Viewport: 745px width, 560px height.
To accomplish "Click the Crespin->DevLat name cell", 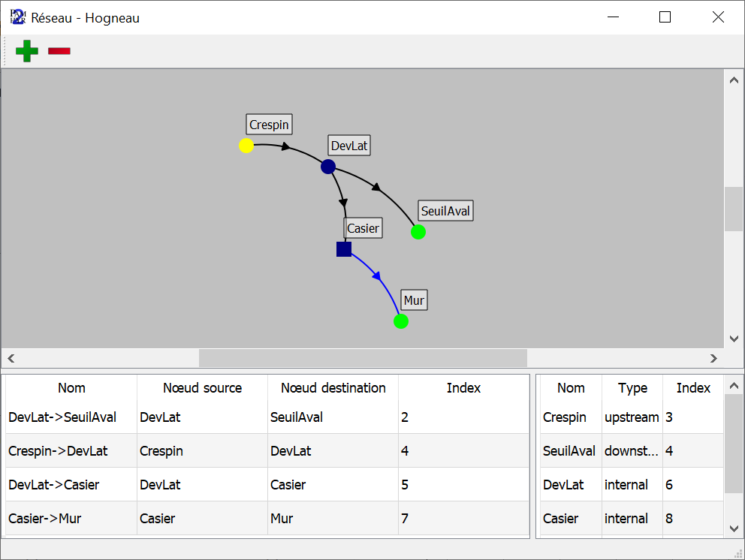I will (x=58, y=451).
